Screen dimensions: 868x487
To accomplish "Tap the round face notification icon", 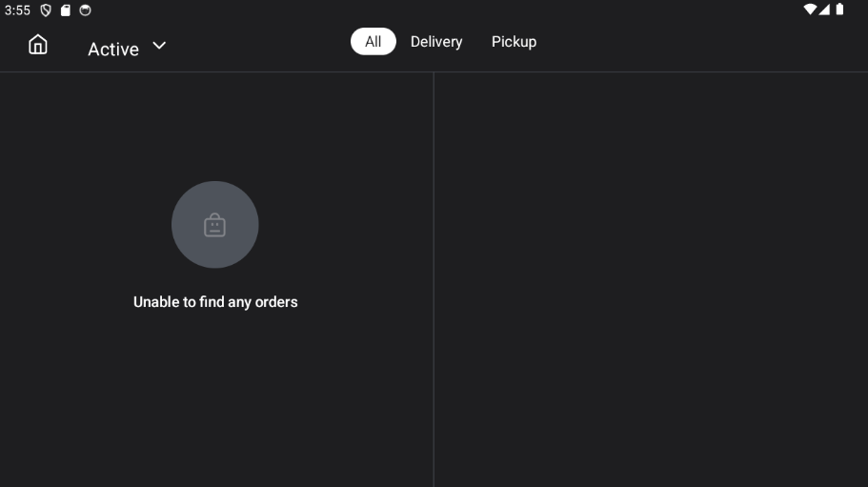I will (x=85, y=10).
